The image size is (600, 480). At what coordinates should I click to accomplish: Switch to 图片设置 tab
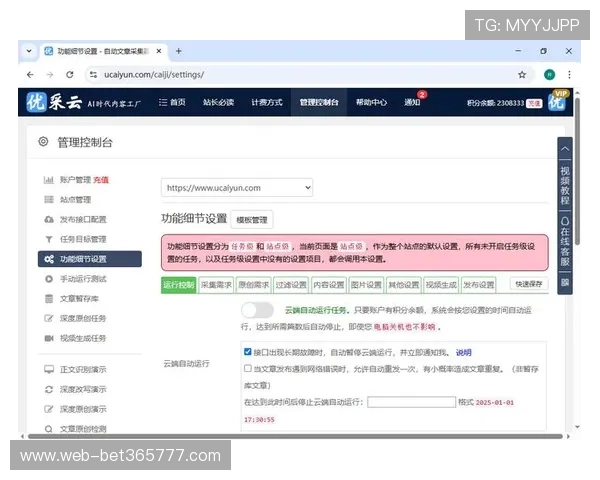tap(366, 285)
